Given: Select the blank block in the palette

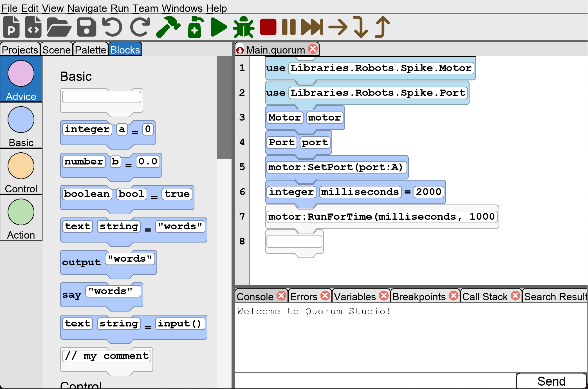Looking at the screenshot, I should pos(102,102).
